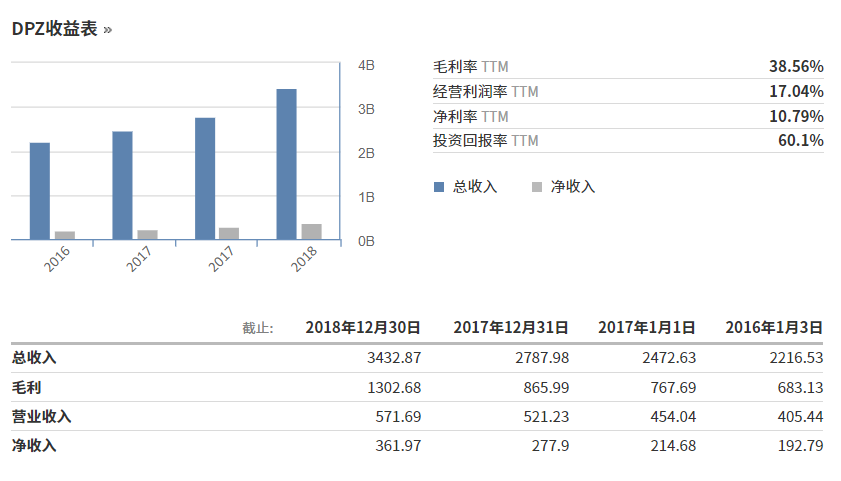
Task: Select the 营业收入 table row label
Action: coord(41,416)
